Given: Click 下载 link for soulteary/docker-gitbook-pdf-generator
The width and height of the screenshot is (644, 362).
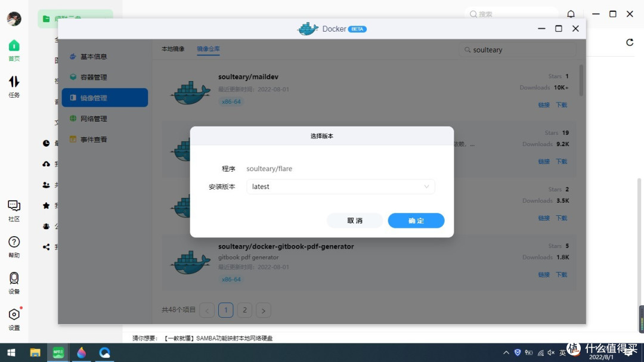Looking at the screenshot, I should point(561,274).
